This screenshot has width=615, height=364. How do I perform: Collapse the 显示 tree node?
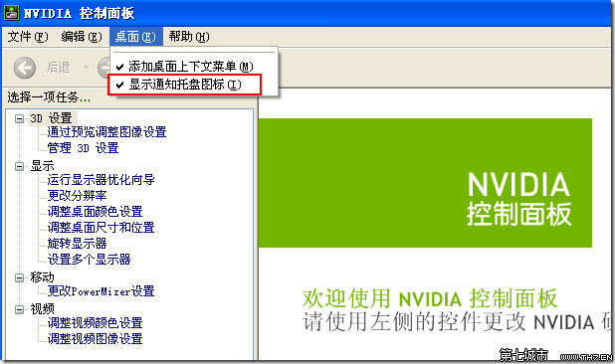coord(19,166)
